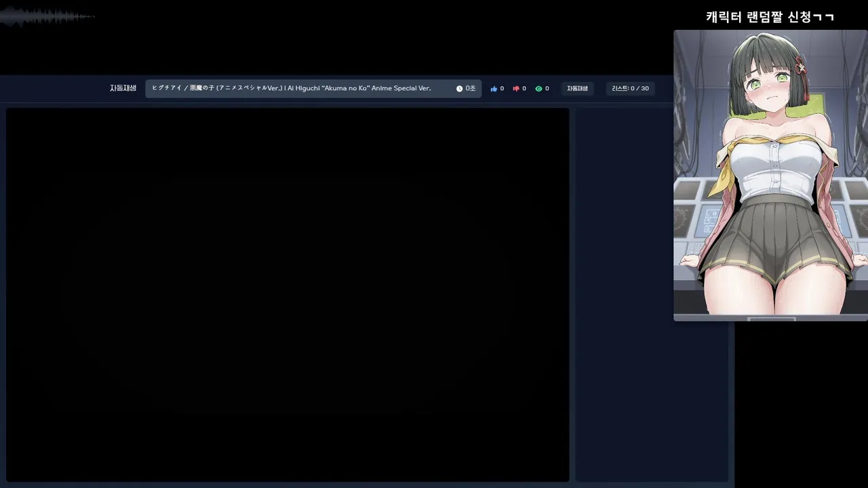Screen dimensions: 868x488
Task: Click the Ai Higuchi Akuma no Ko song title
Action: click(292, 88)
